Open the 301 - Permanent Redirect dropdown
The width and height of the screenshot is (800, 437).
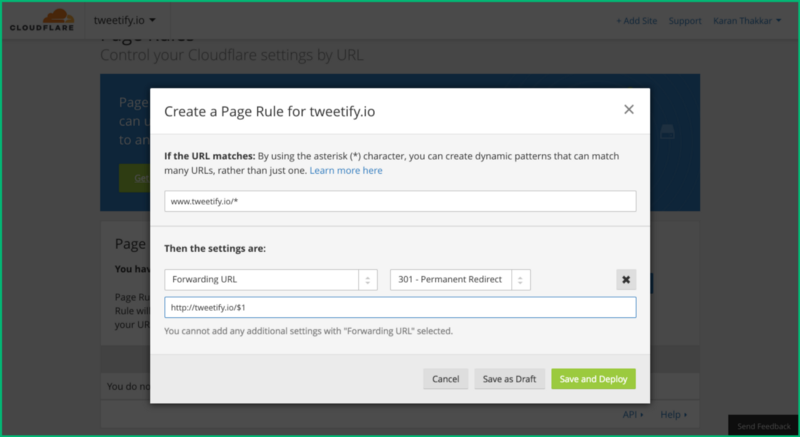tap(460, 279)
